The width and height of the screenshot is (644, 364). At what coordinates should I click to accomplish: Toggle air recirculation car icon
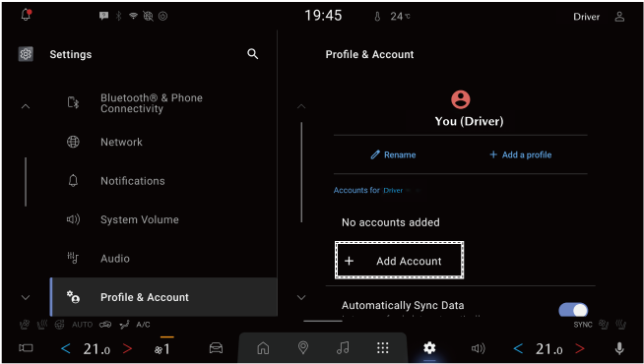coord(105,325)
